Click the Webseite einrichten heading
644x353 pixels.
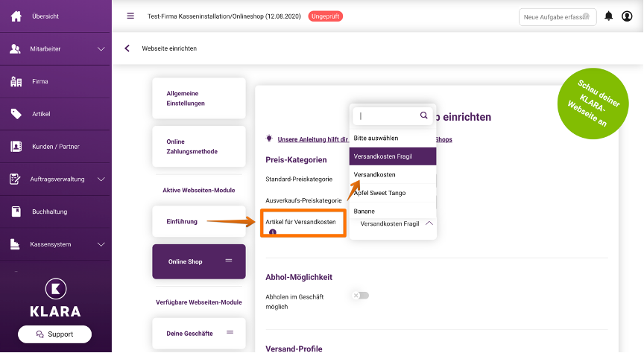(x=169, y=48)
